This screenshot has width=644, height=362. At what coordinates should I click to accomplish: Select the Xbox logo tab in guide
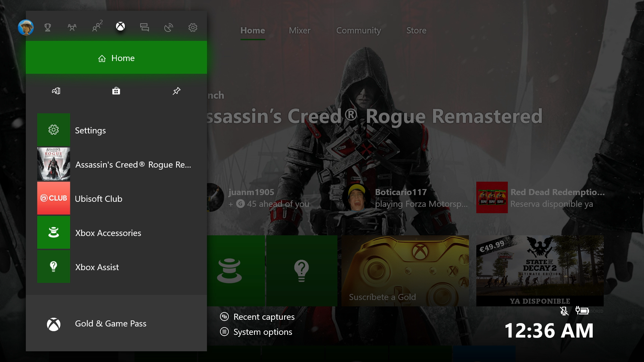[x=120, y=26]
